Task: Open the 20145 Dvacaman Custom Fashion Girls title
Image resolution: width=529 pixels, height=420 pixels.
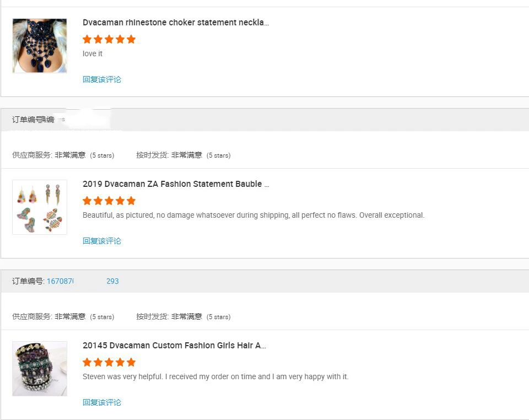Action: pos(174,346)
